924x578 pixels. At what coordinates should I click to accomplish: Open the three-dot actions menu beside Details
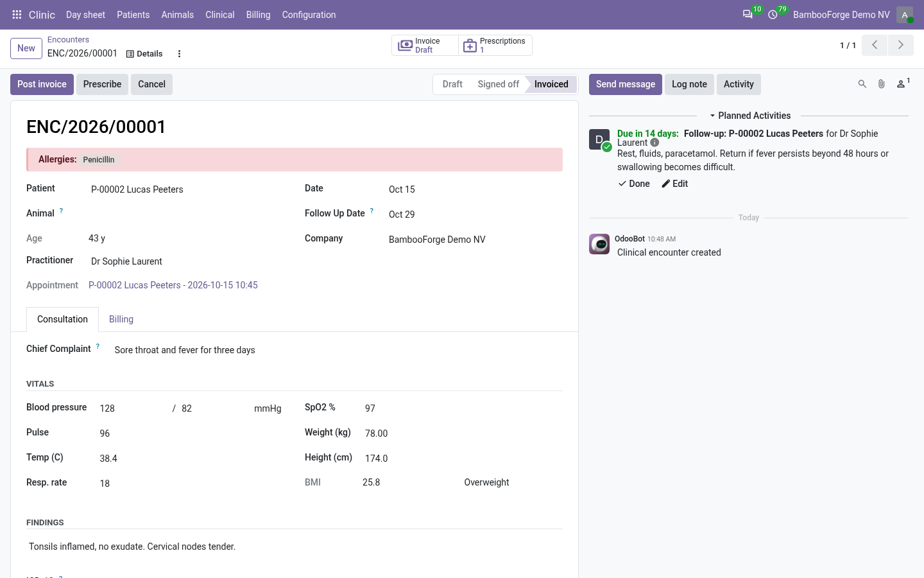180,54
